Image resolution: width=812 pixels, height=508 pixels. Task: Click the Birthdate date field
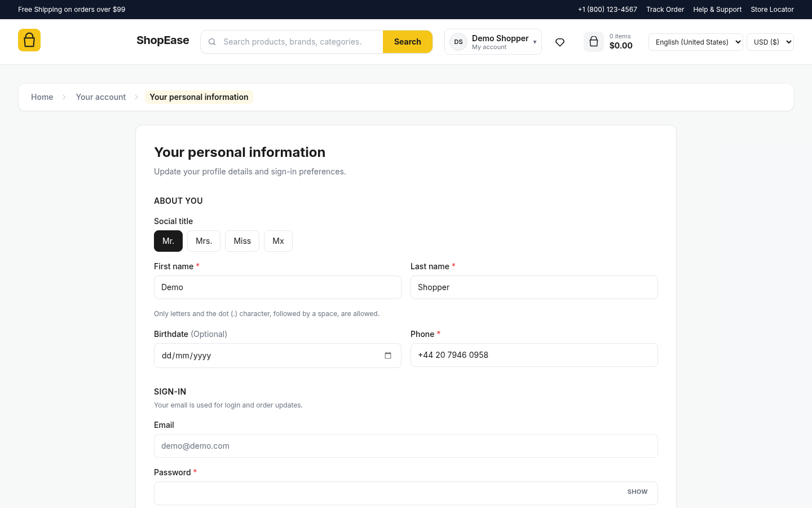point(277,356)
